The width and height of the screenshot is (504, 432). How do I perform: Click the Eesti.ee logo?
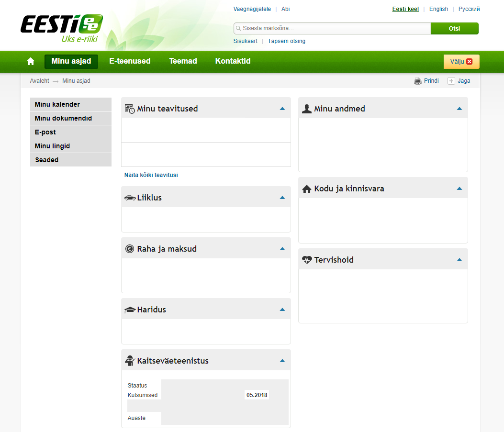click(x=61, y=28)
